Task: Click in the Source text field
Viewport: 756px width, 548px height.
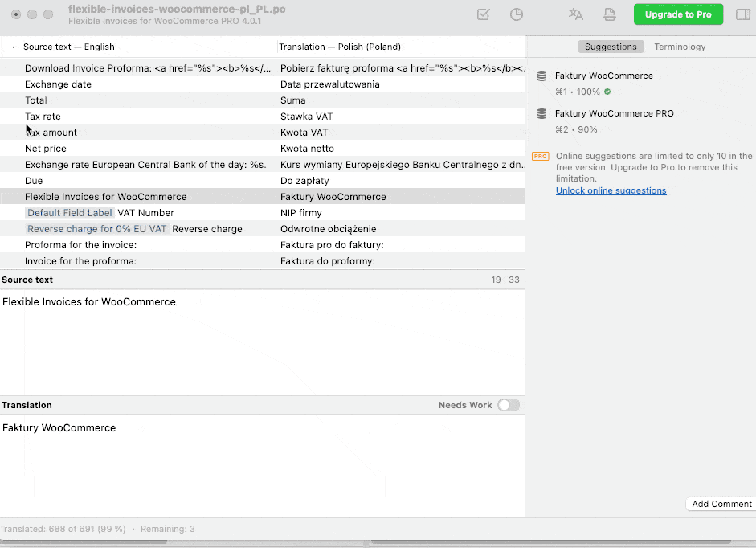Action: 262,342
